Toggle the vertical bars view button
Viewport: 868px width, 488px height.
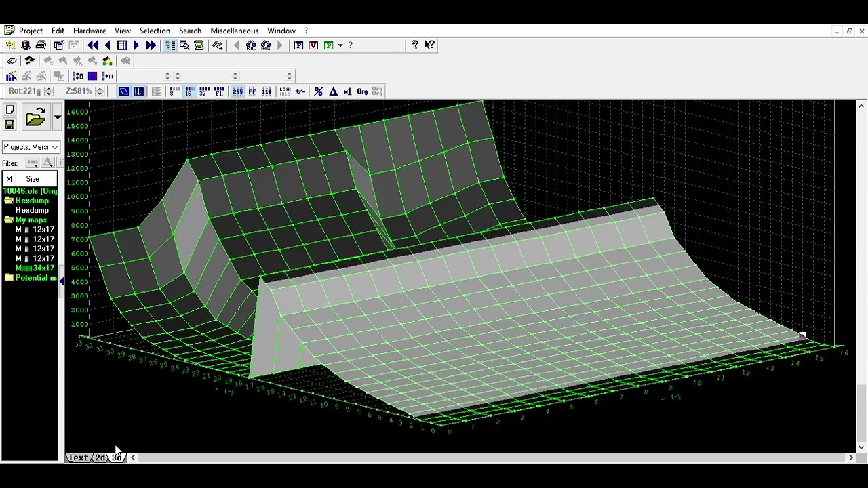click(x=139, y=91)
